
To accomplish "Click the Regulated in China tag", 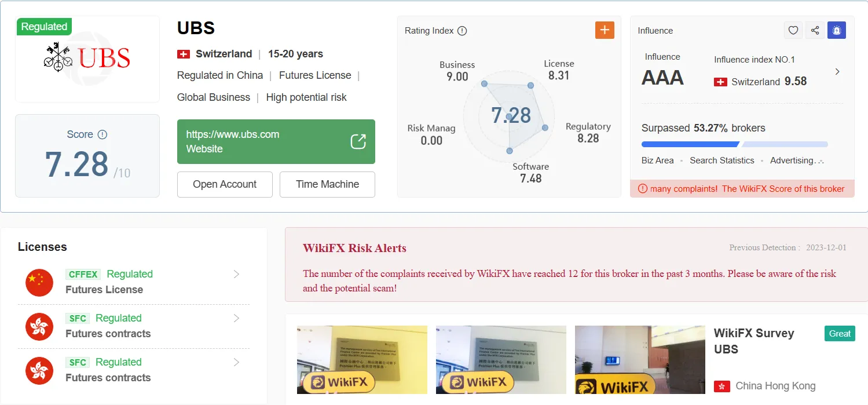I will click(220, 75).
